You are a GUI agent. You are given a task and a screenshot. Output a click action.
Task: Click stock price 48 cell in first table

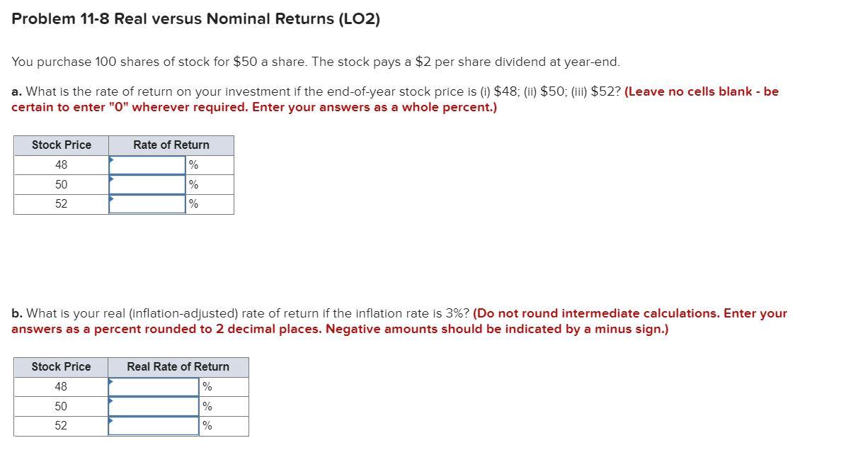(x=62, y=165)
